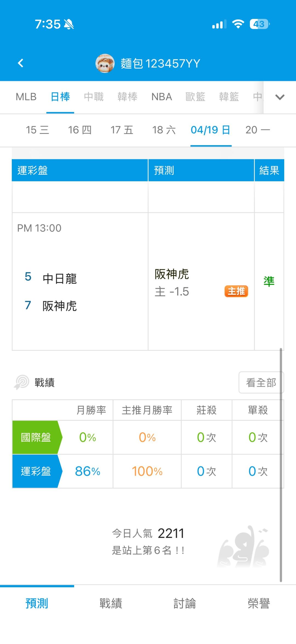Go to the 討論 bottom tab
This screenshot has height=644, width=296.
click(185, 603)
